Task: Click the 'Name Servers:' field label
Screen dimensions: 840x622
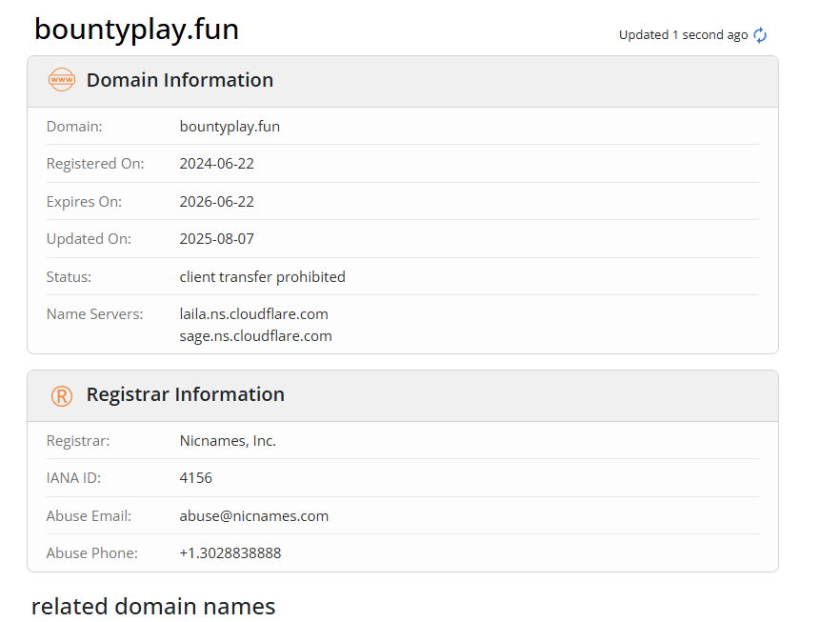Action: pyautogui.click(x=94, y=314)
